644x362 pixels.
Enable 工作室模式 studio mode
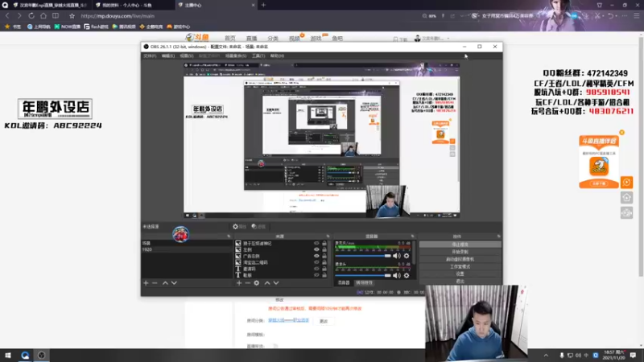[x=460, y=267]
